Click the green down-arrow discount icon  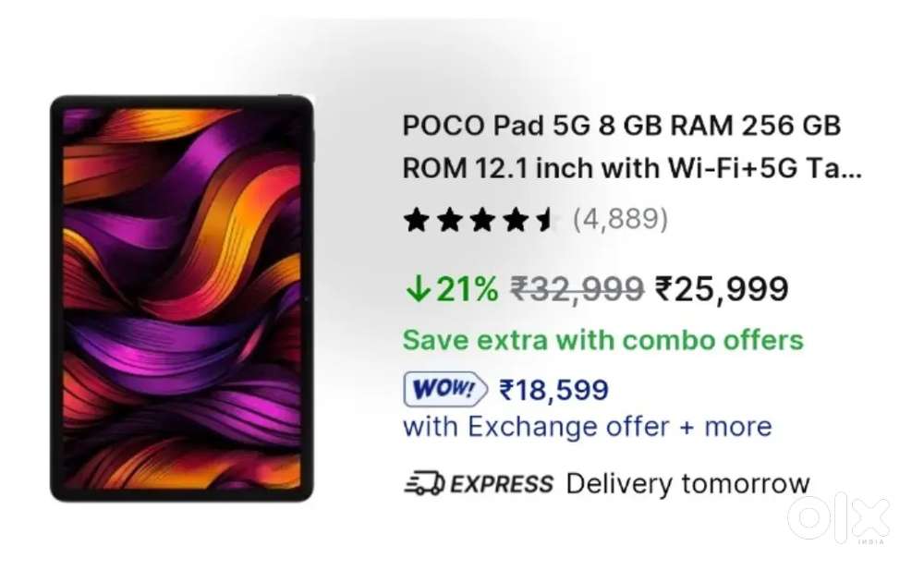[417, 290]
